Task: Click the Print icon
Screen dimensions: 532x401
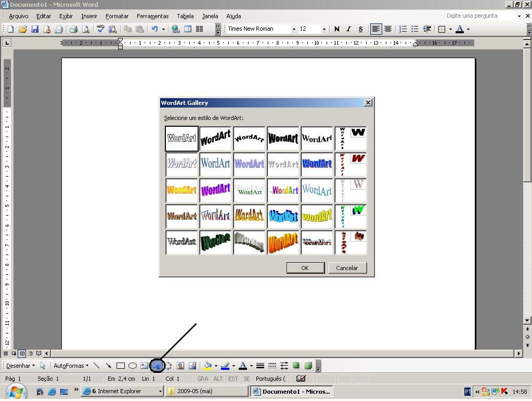Action: point(73,29)
